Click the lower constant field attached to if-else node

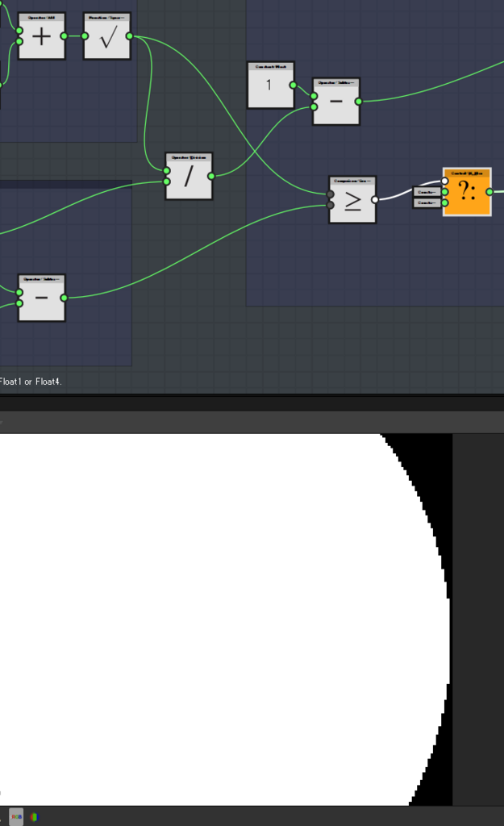[427, 202]
